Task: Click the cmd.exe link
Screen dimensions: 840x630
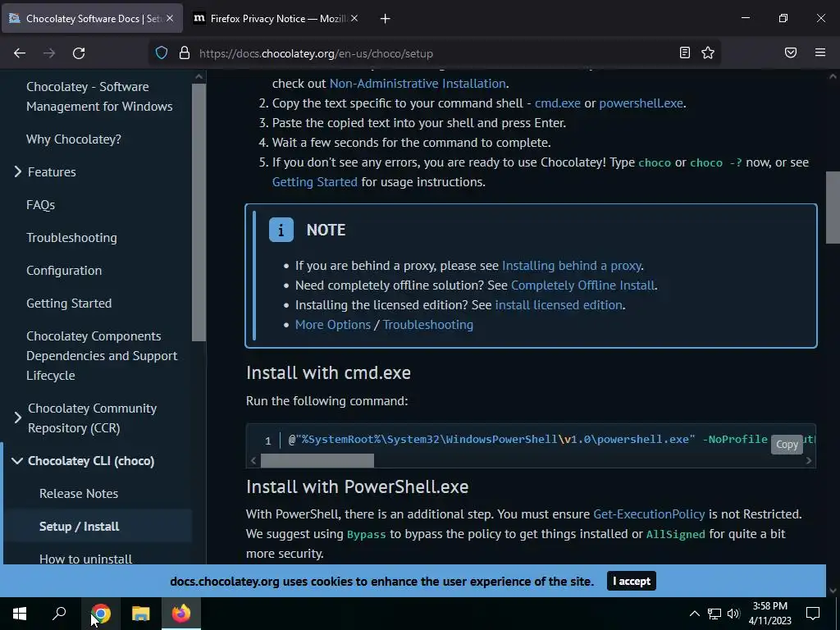Action: tap(558, 103)
